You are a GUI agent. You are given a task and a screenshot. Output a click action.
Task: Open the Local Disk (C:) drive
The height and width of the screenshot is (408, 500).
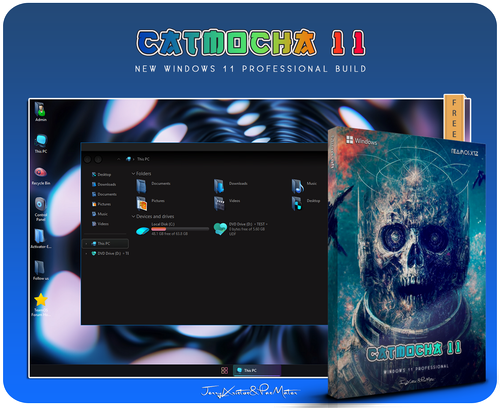point(172,229)
